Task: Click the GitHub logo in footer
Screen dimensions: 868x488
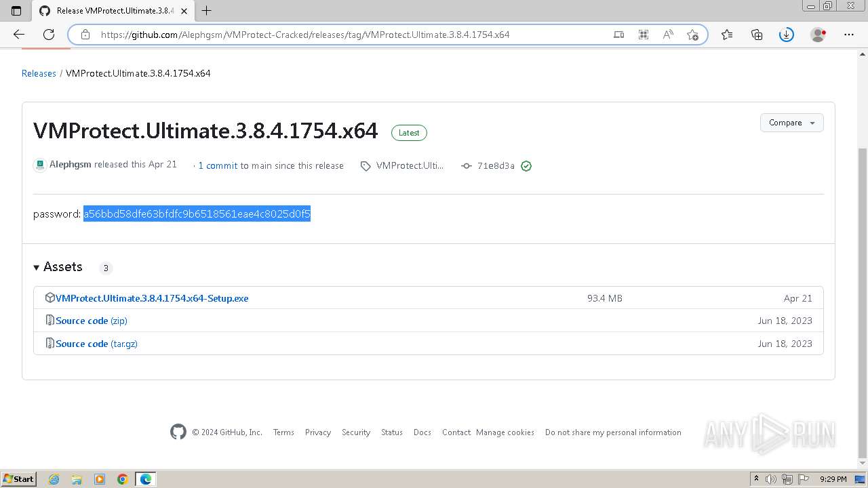Action: point(178,432)
